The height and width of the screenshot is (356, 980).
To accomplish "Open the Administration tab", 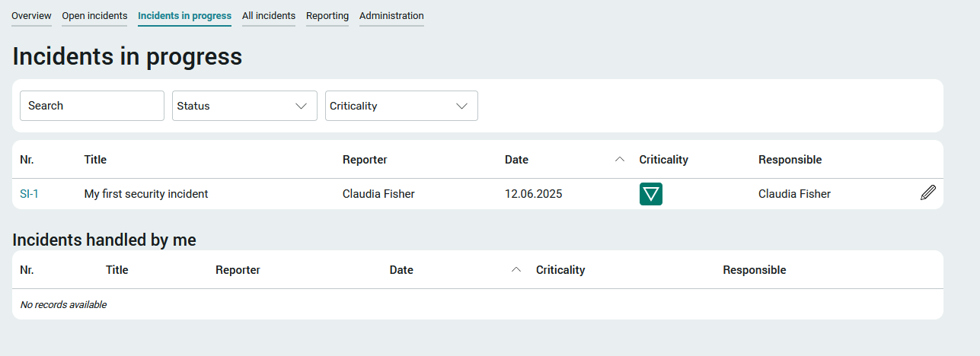I will pyautogui.click(x=391, y=16).
